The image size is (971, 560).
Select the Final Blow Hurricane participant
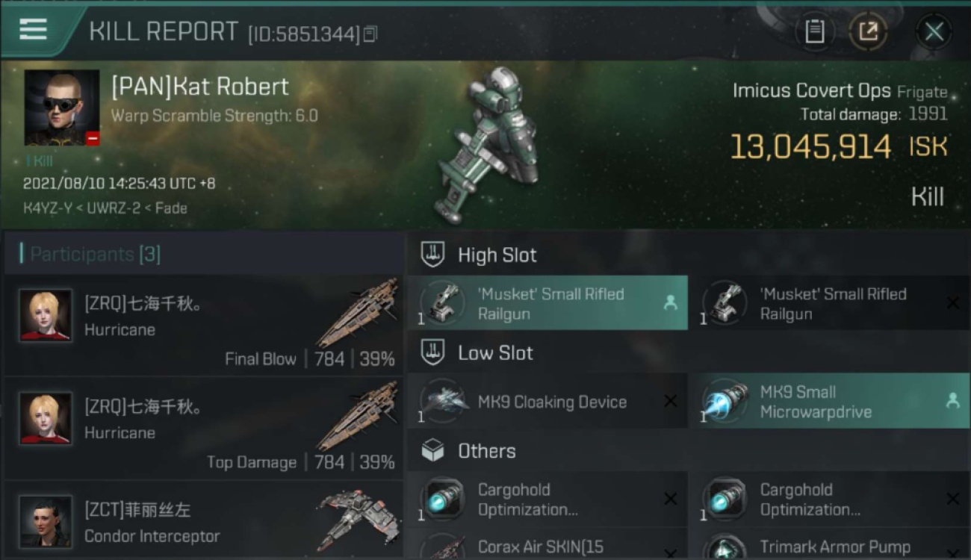(203, 326)
